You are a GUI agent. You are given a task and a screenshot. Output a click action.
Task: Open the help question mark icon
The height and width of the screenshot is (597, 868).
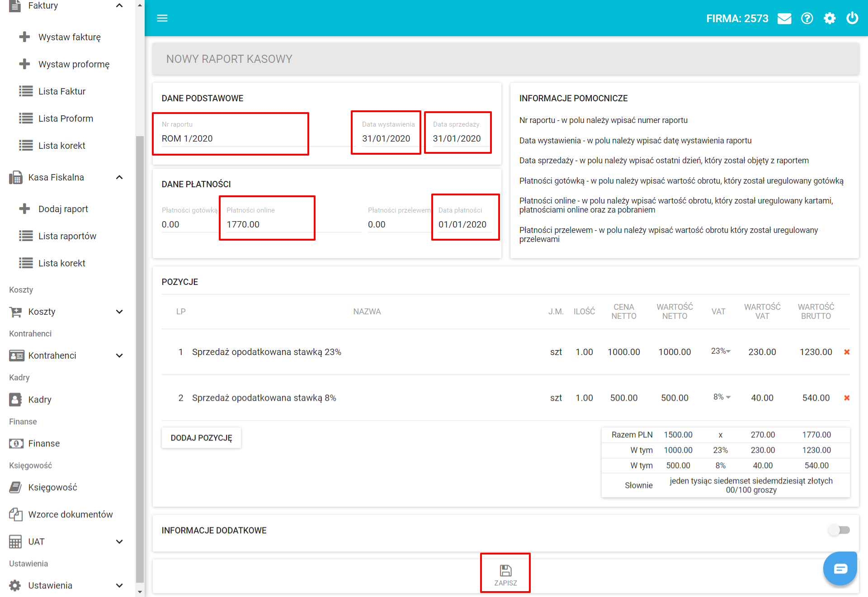pos(807,19)
